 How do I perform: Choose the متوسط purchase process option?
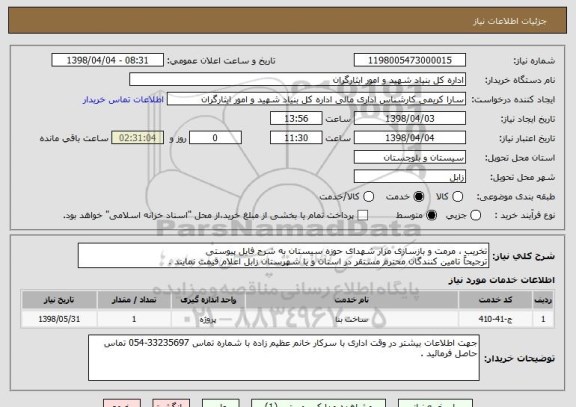tap(431, 216)
